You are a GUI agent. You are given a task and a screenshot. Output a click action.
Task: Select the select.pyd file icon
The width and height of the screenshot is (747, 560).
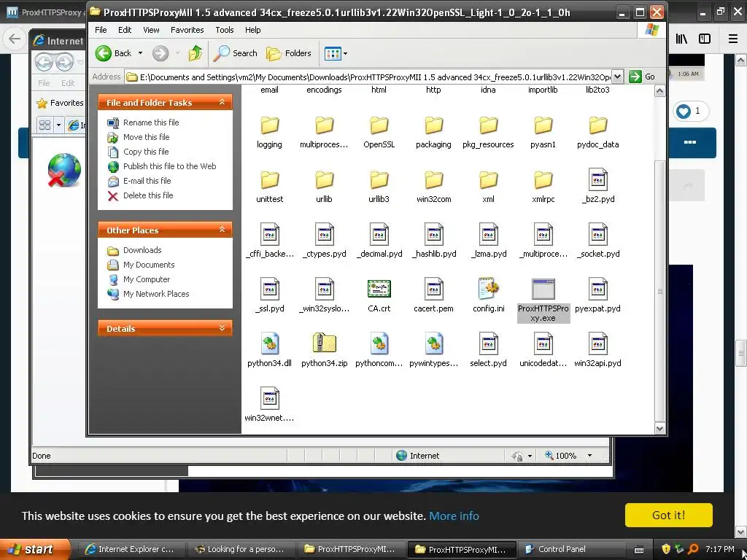(x=488, y=343)
